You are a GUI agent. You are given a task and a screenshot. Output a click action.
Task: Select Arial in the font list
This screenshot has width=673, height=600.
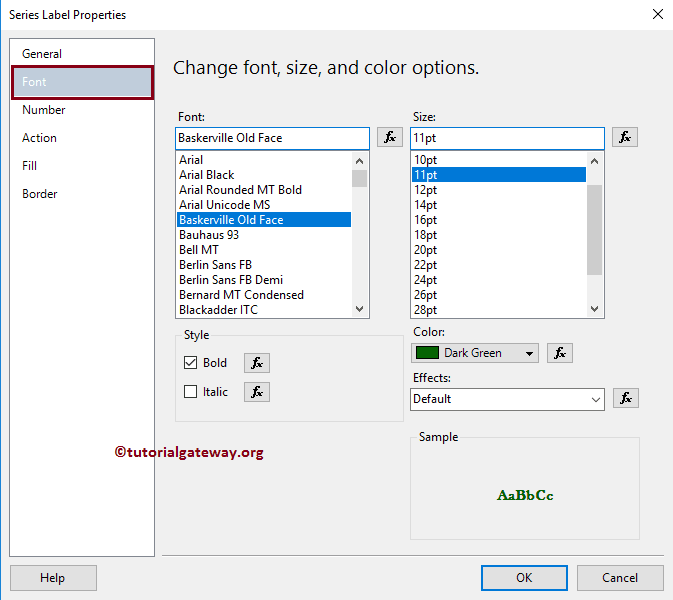tap(264, 160)
